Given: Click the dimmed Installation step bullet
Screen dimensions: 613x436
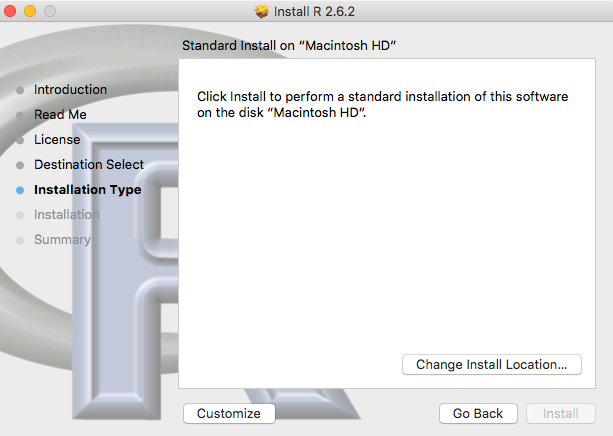Looking at the screenshot, I should click(x=20, y=215).
